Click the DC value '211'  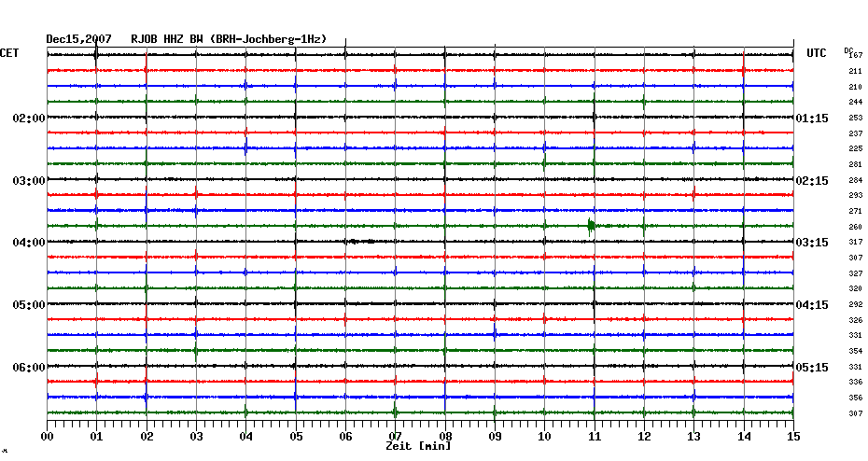[x=856, y=72]
